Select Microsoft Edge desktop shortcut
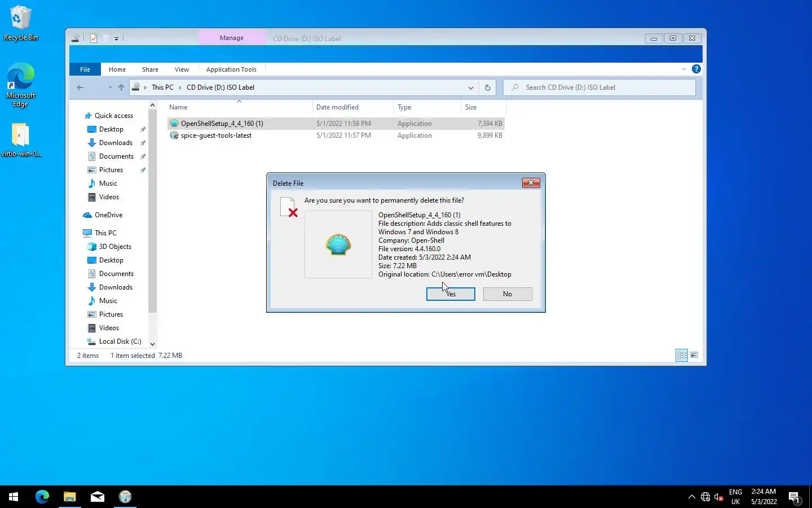The height and width of the screenshot is (508, 812). (x=21, y=85)
